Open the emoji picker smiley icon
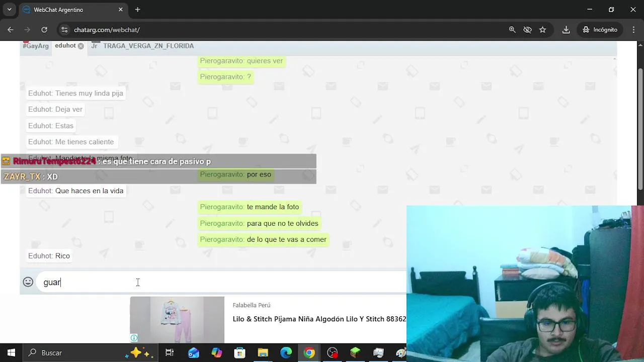This screenshot has width=644, height=362. pyautogui.click(x=28, y=282)
